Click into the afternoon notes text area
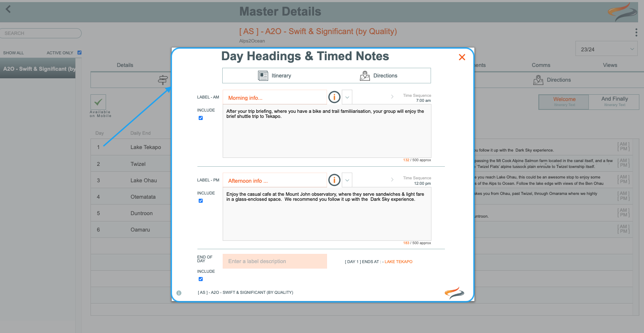 pyautogui.click(x=327, y=214)
